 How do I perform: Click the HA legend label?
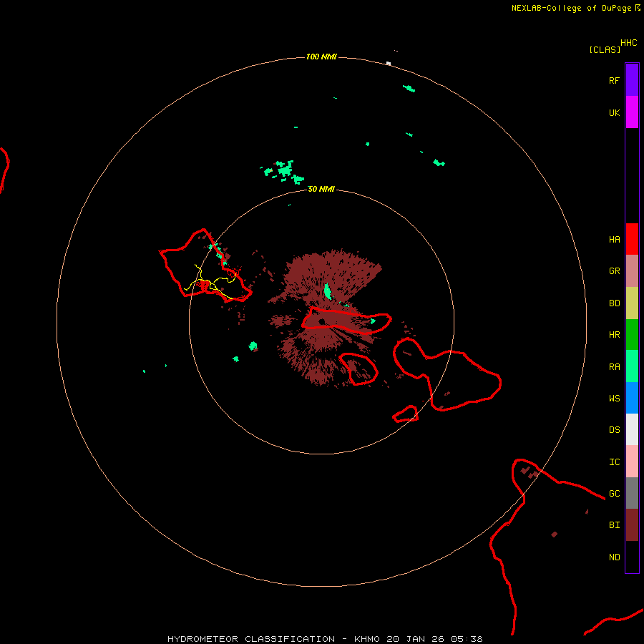[x=614, y=239]
